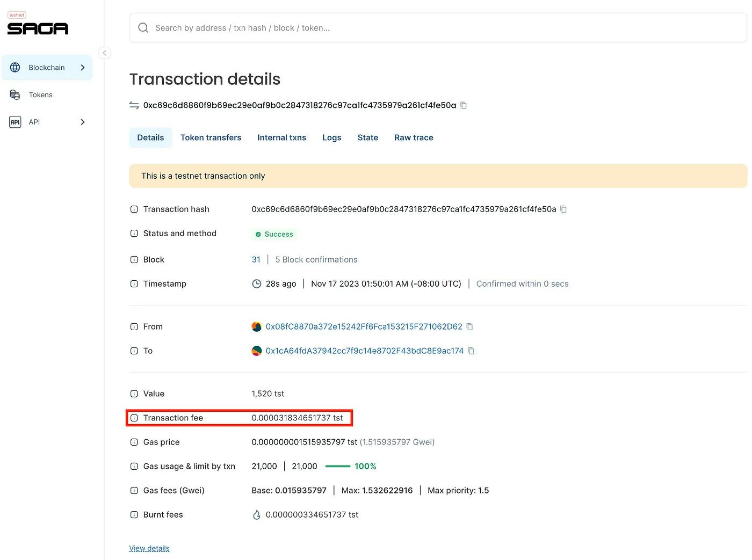
Task: Click the Nov 17 2023 timestamp text
Action: click(386, 284)
